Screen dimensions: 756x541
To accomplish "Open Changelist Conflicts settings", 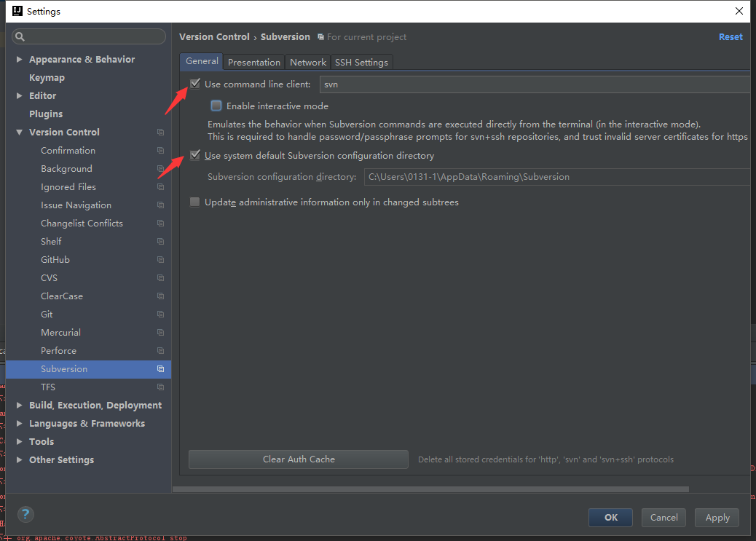I will (82, 224).
